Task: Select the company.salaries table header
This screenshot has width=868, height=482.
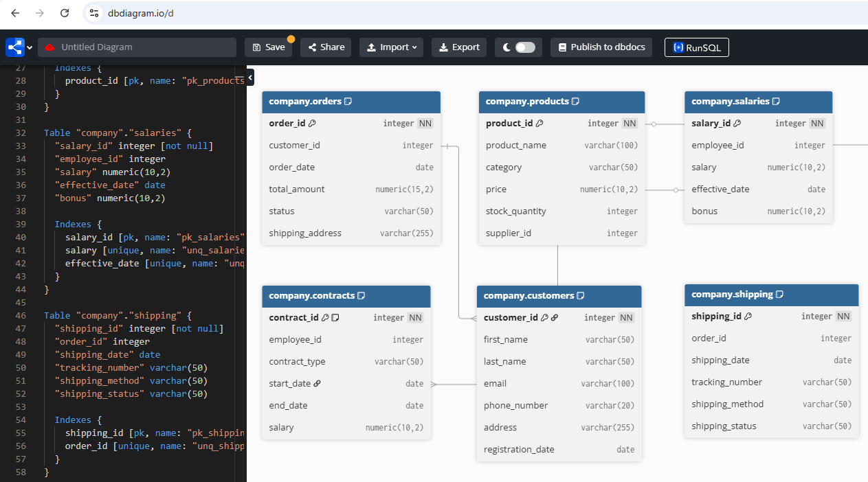Action: coord(759,102)
